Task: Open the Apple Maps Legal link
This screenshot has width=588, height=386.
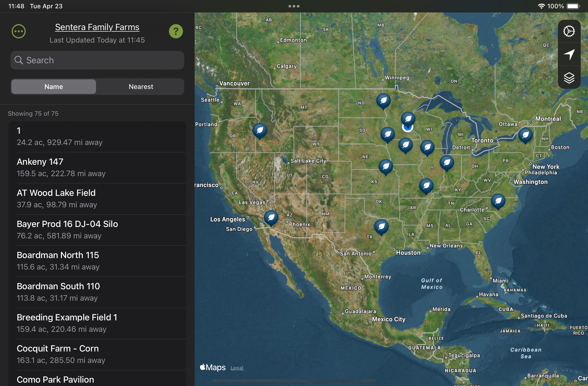Action: (237, 368)
